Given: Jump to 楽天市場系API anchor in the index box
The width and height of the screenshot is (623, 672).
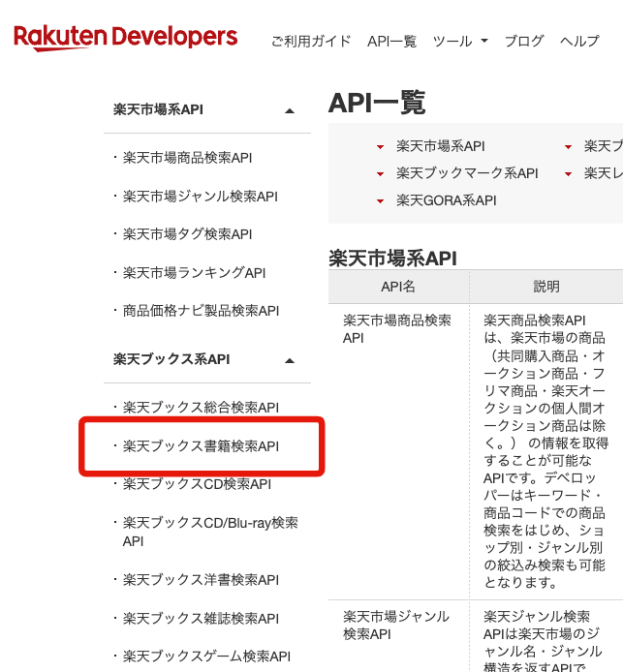Looking at the screenshot, I should click(440, 146).
